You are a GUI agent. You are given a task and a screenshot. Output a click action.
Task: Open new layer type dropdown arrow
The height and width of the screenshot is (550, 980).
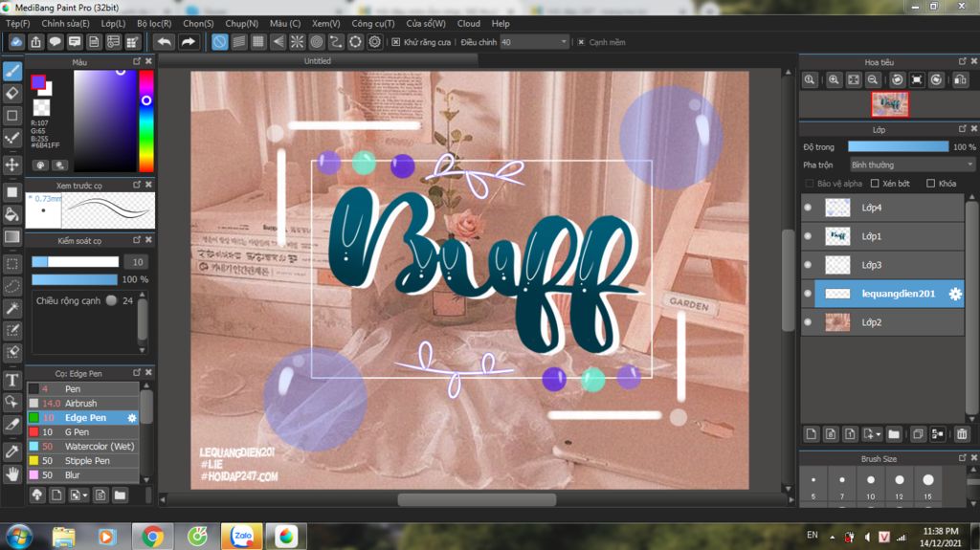(878, 433)
